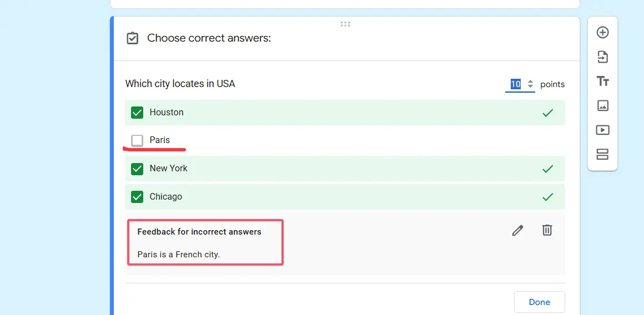Viewport: 644px width, 315px height.
Task: Click the answer key clipboard icon
Action: [132, 38]
